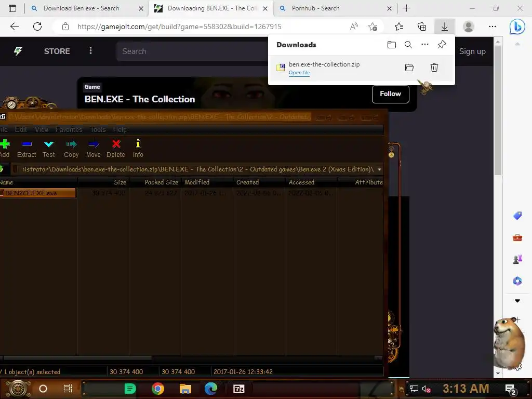This screenshot has width=532, height=399.
Task: Select the BEN2CE.EXE.exe file row
Action: point(37,193)
